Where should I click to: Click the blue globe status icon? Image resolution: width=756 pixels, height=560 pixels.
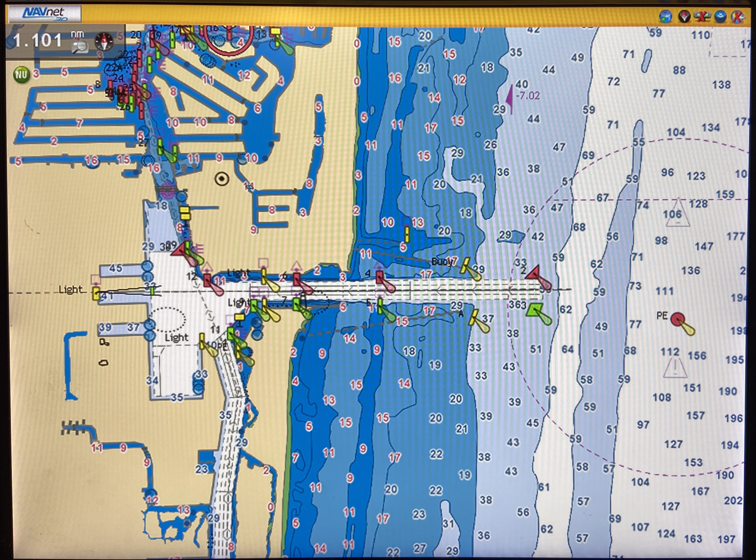coord(666,16)
